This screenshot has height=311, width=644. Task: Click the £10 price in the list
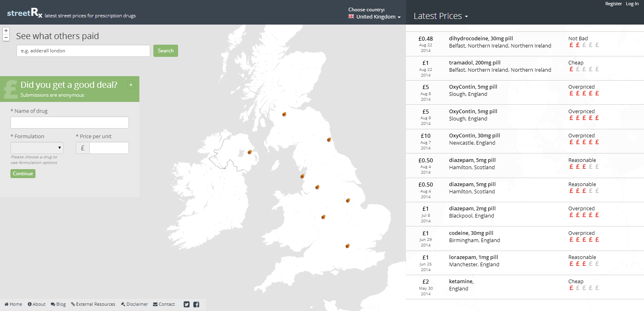[x=426, y=136]
